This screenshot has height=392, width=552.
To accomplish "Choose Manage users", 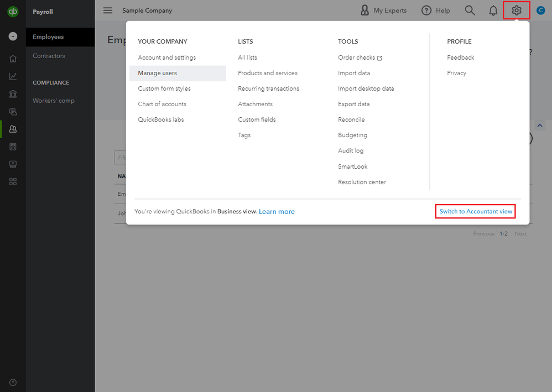I will (178, 73).
